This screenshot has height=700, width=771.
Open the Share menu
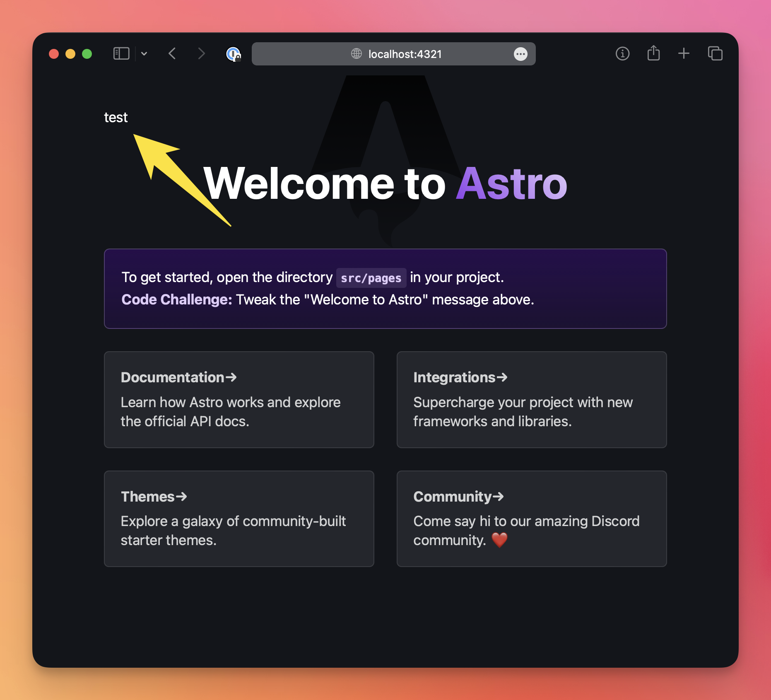653,53
